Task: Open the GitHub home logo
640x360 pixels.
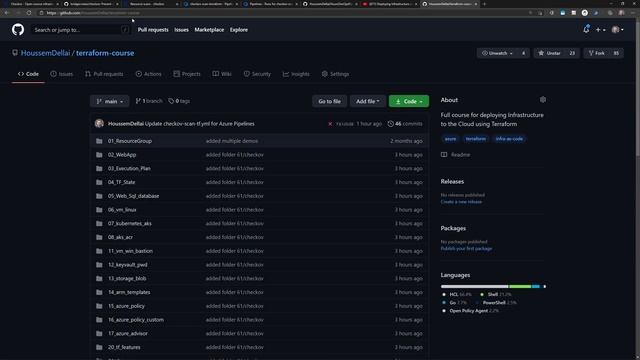Action: pyautogui.click(x=18, y=29)
